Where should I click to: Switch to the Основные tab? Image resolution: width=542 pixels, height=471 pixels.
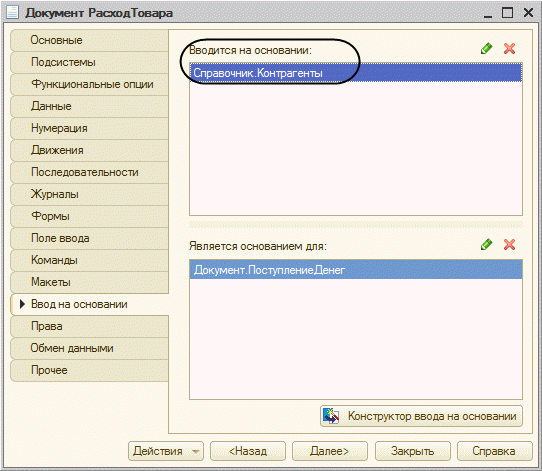[90, 40]
